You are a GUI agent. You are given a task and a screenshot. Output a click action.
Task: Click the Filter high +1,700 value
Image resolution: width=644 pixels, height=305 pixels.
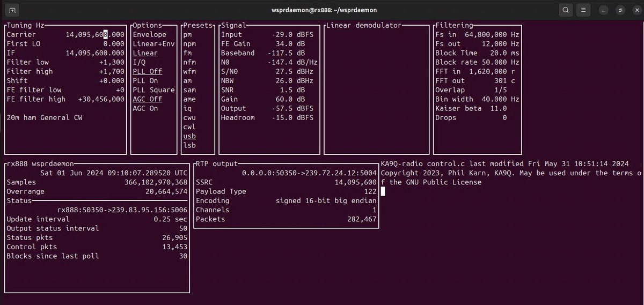point(112,71)
